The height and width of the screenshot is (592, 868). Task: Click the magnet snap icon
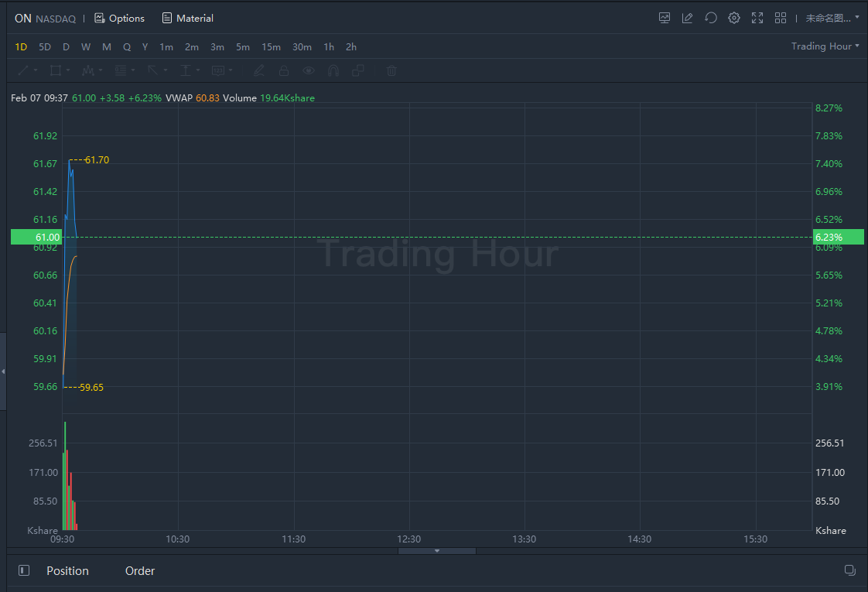(x=333, y=70)
